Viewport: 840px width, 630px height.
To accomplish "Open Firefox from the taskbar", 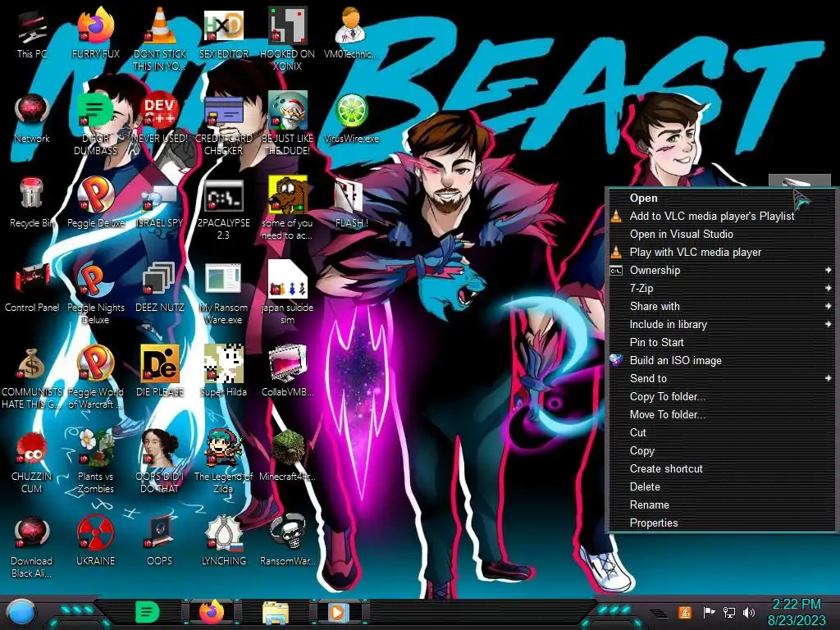I will pos(212,612).
